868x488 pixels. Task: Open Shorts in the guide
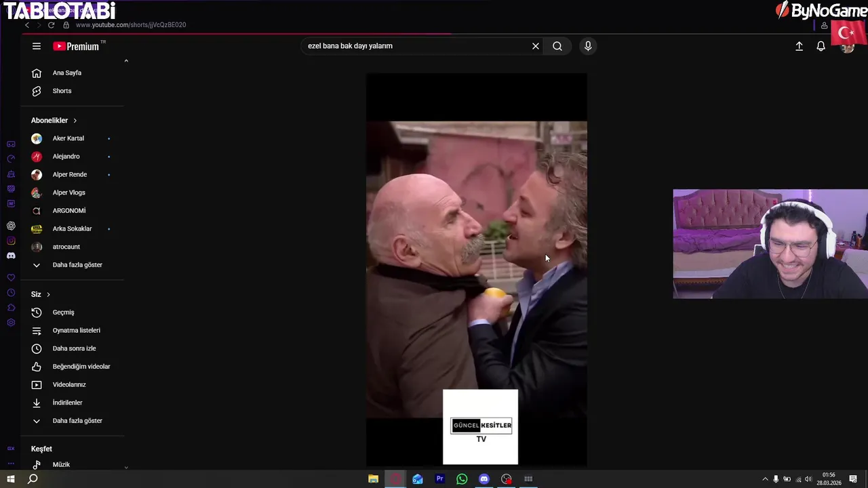(72, 91)
